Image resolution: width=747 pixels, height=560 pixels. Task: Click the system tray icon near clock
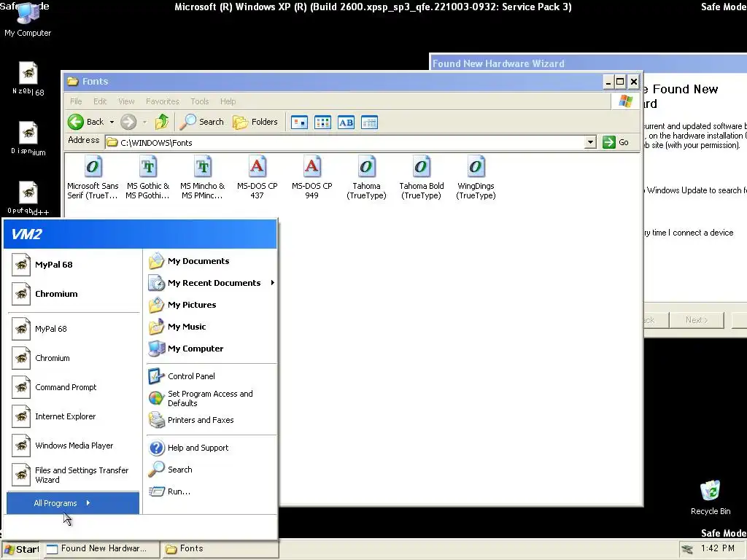tap(687, 548)
